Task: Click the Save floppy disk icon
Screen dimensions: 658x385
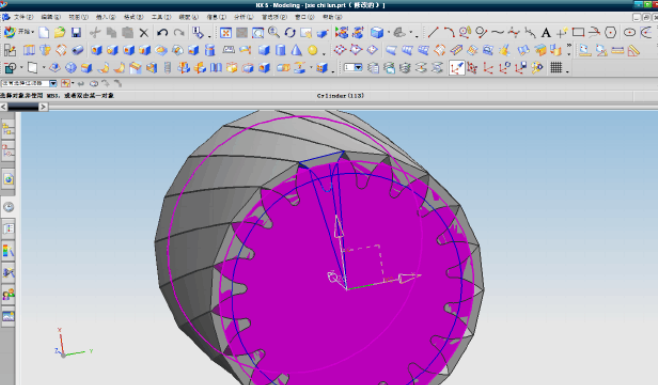Action: pyautogui.click(x=76, y=32)
